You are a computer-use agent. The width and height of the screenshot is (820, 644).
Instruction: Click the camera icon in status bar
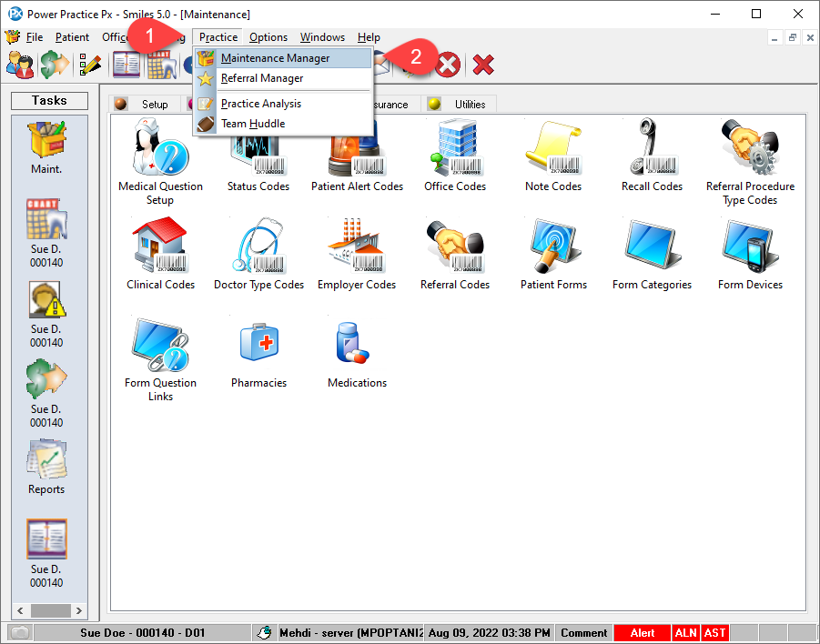point(20,633)
